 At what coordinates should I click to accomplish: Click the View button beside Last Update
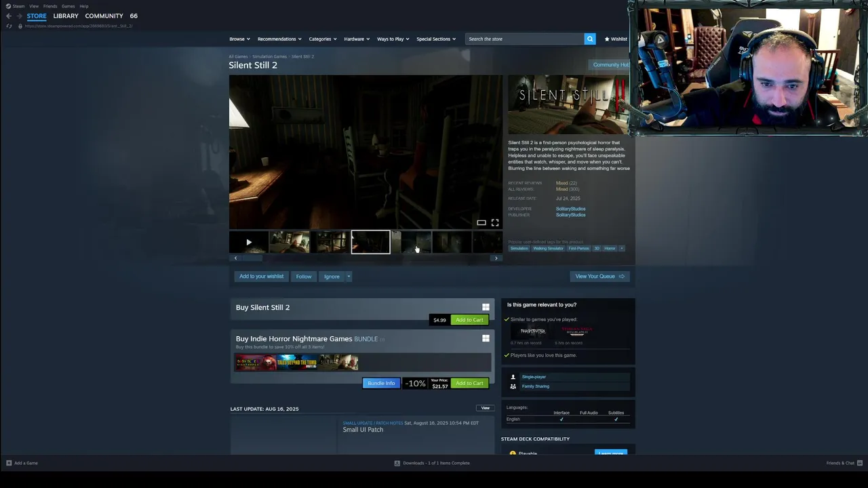pyautogui.click(x=485, y=408)
